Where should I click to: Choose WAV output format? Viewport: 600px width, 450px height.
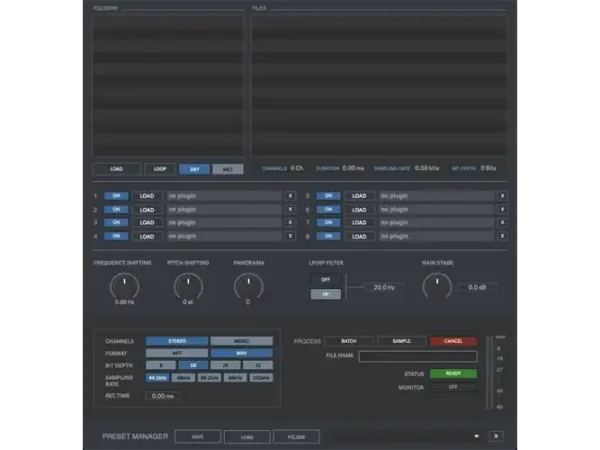[241, 353]
